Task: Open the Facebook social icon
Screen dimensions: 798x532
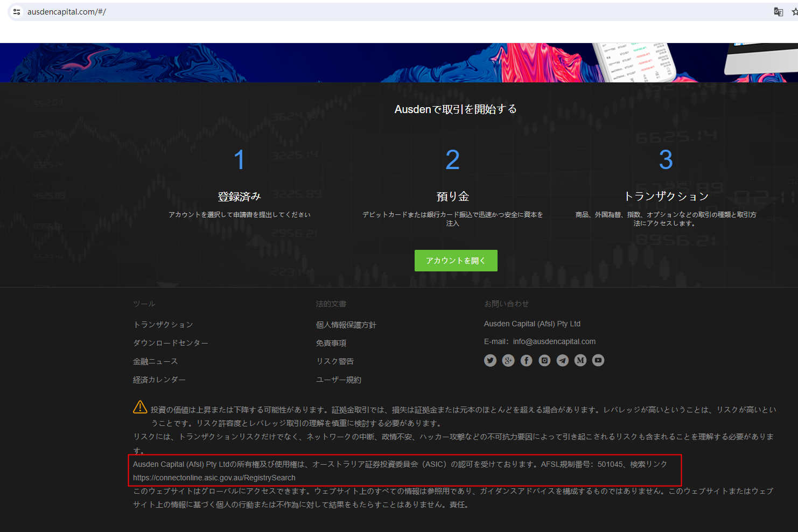Action: coord(526,360)
